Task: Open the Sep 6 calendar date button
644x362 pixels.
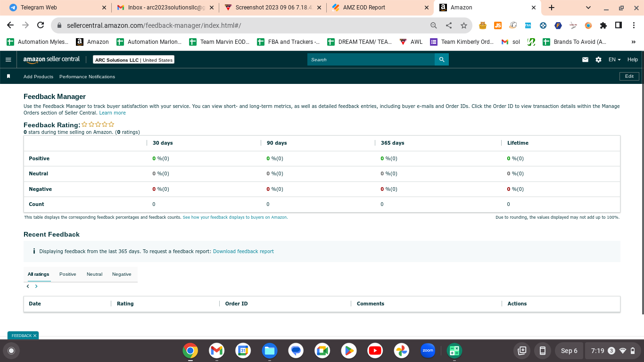Action: (569, 351)
